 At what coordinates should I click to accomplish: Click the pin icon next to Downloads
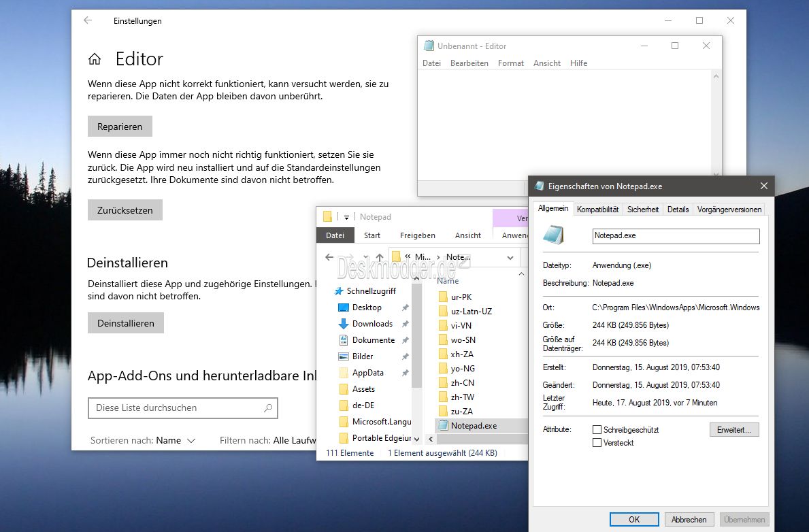pos(406,324)
